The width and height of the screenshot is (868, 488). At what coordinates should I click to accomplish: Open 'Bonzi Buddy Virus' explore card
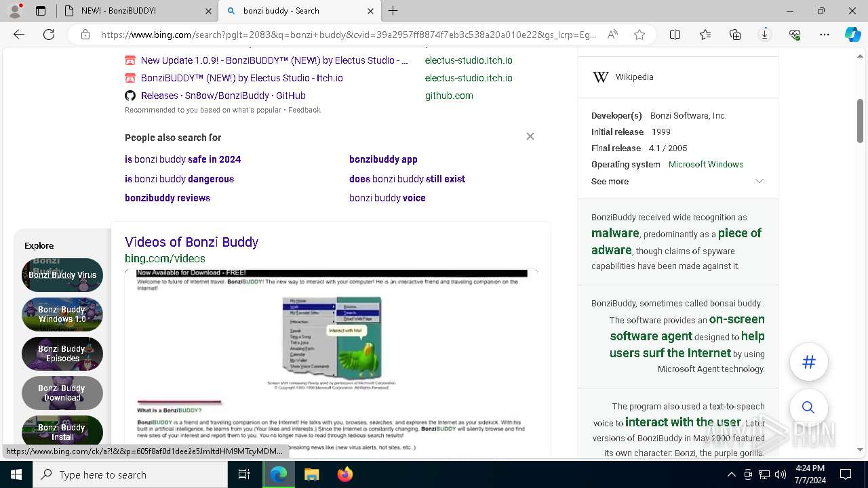(62, 275)
